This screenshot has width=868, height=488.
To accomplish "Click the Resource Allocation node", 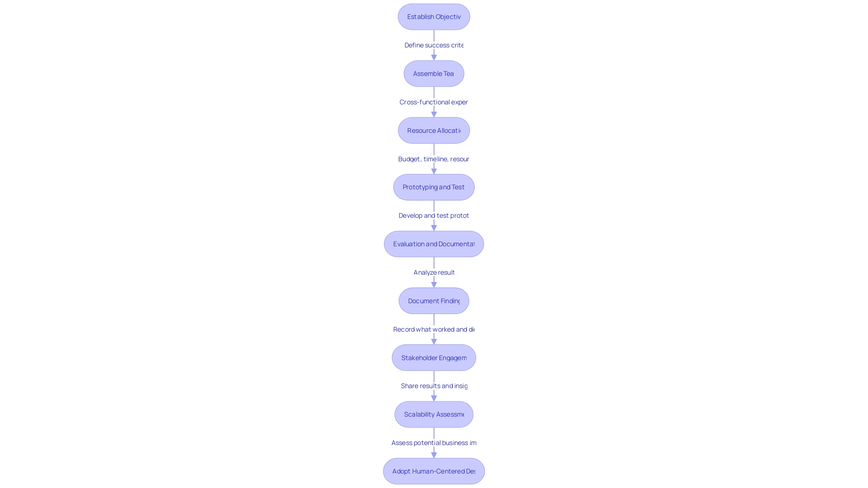I will [x=434, y=130].
